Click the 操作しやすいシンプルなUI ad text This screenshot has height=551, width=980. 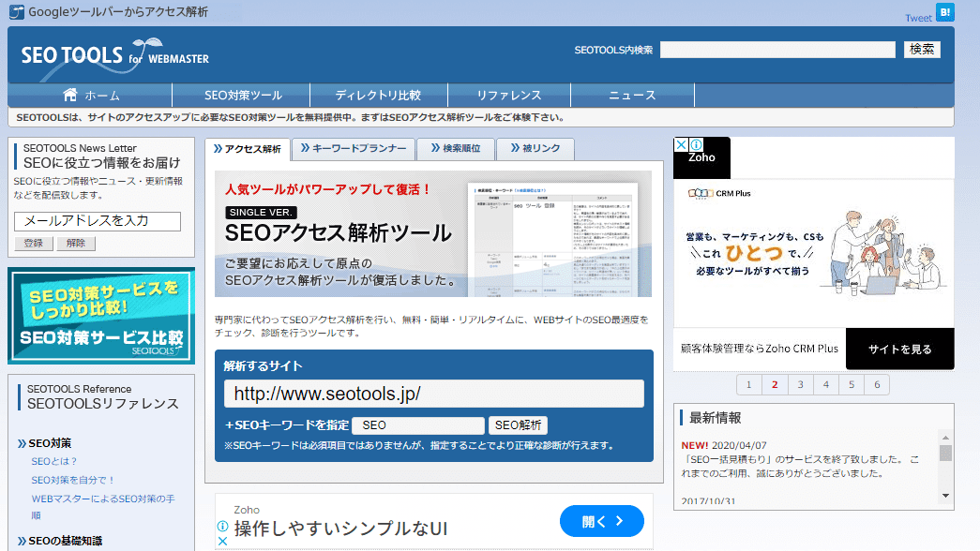click(x=340, y=529)
